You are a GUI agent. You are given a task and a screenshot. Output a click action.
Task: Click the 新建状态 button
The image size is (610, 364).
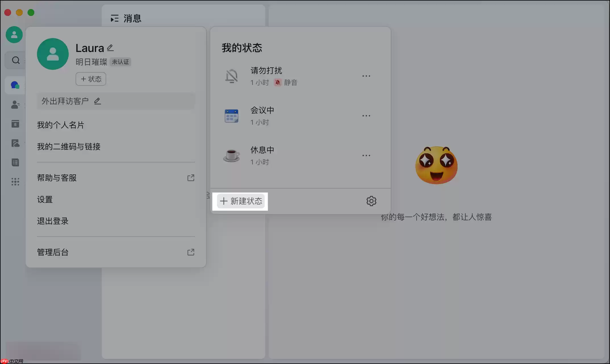coord(240,201)
